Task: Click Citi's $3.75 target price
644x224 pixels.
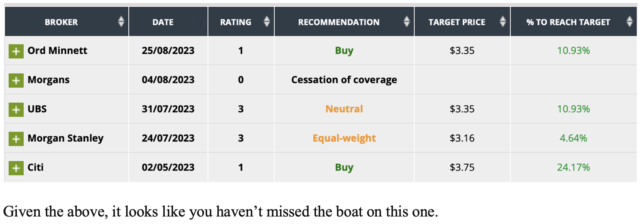Action: 462,167
